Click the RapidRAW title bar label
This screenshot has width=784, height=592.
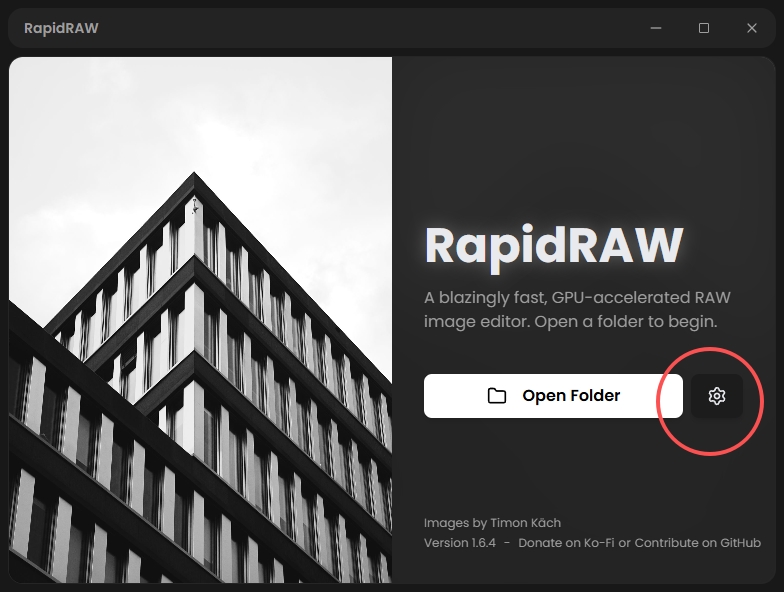click(x=61, y=28)
